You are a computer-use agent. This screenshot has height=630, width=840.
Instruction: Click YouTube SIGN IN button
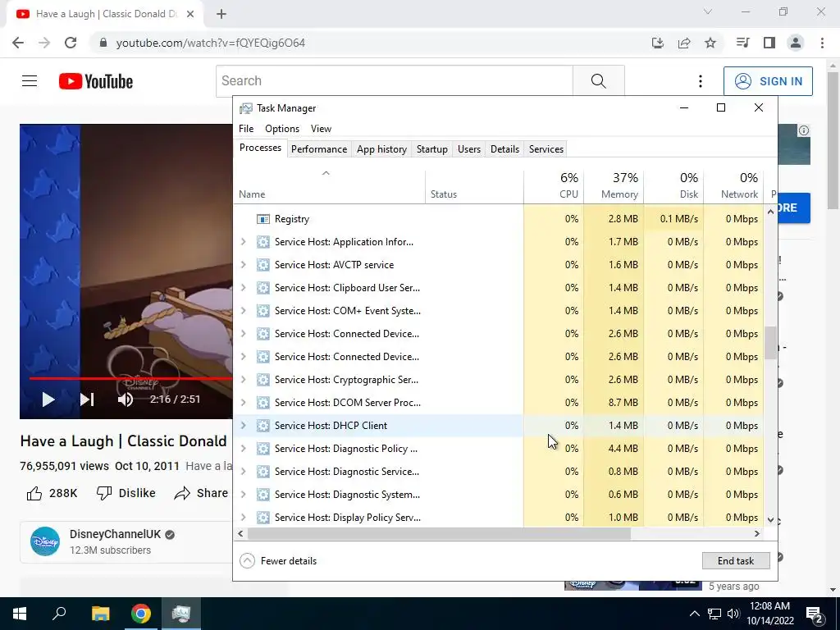768,81
